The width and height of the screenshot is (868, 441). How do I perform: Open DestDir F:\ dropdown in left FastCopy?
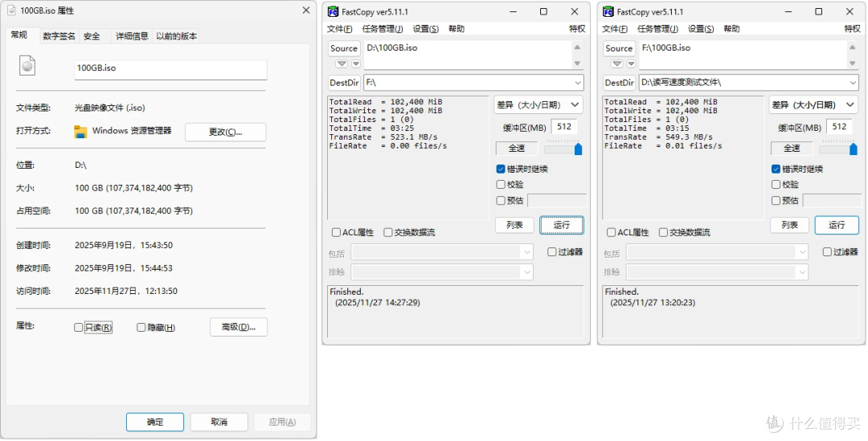(x=578, y=83)
